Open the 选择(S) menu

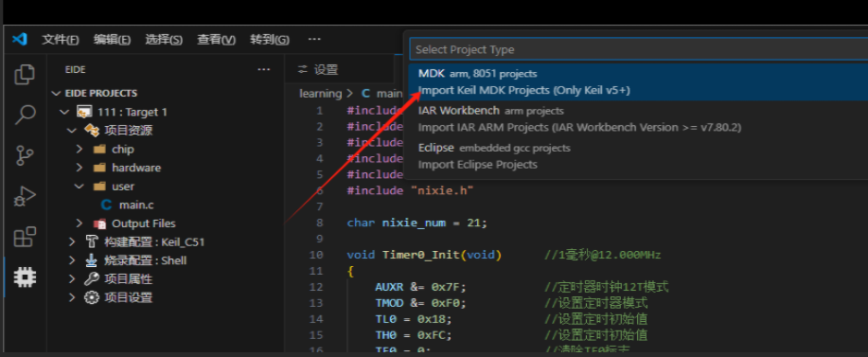[x=164, y=40]
